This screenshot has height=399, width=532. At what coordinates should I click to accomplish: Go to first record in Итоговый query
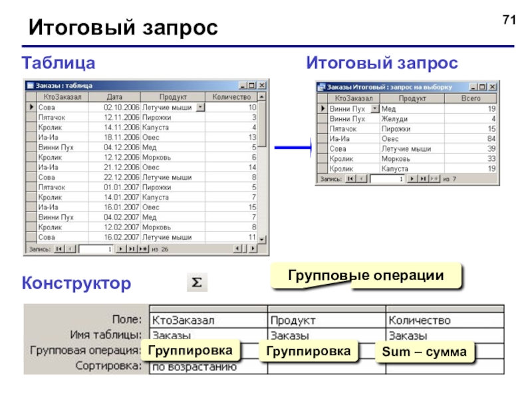(x=350, y=179)
